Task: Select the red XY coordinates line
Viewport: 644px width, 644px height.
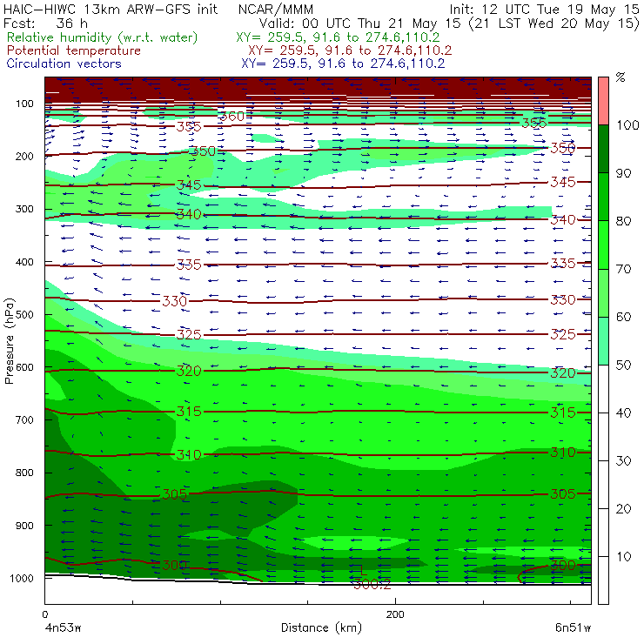Action: pos(350,50)
